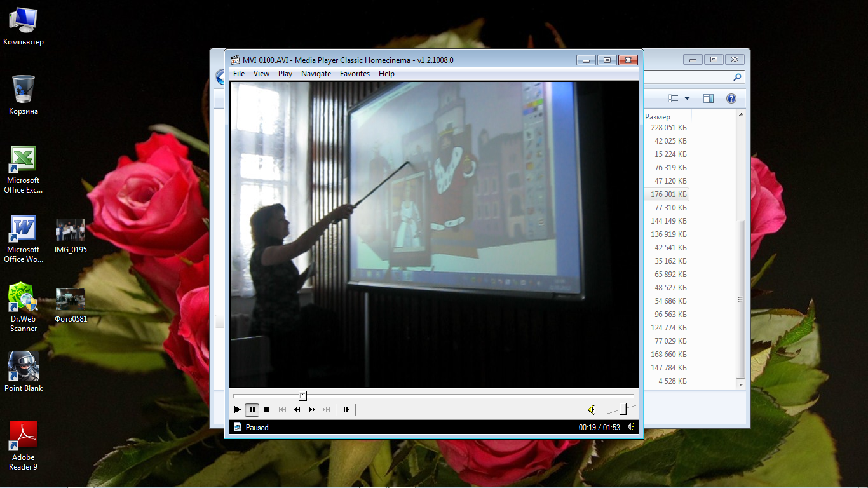
Task: Click the seek bar thumb on the timeline
Action: click(303, 396)
